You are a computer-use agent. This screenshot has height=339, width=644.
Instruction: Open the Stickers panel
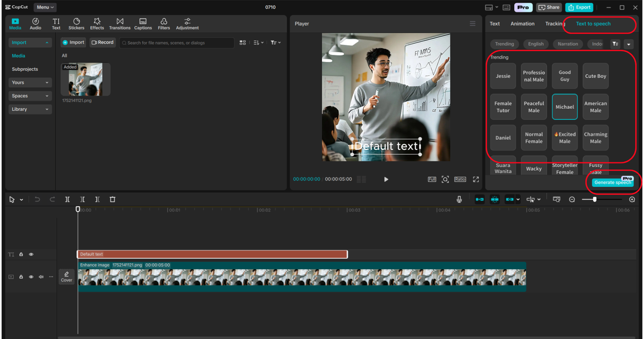76,24
